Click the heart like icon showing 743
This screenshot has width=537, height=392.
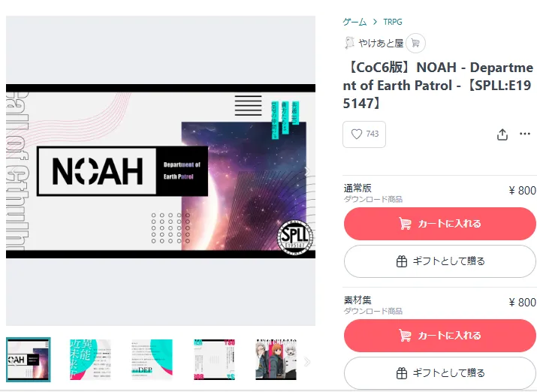point(357,134)
